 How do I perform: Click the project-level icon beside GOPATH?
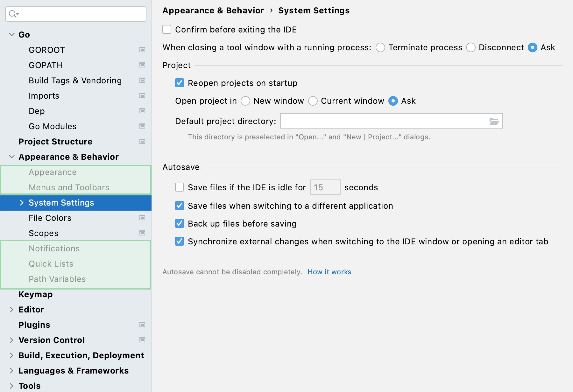[142, 65]
